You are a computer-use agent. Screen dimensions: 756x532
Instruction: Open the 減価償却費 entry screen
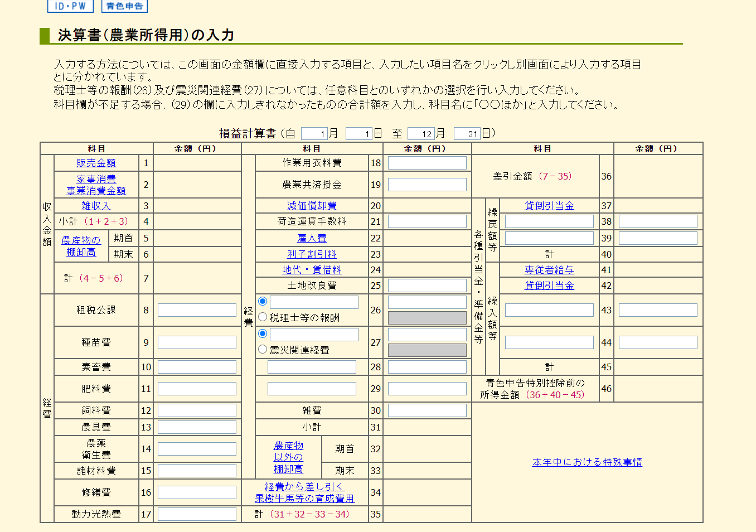(x=312, y=205)
